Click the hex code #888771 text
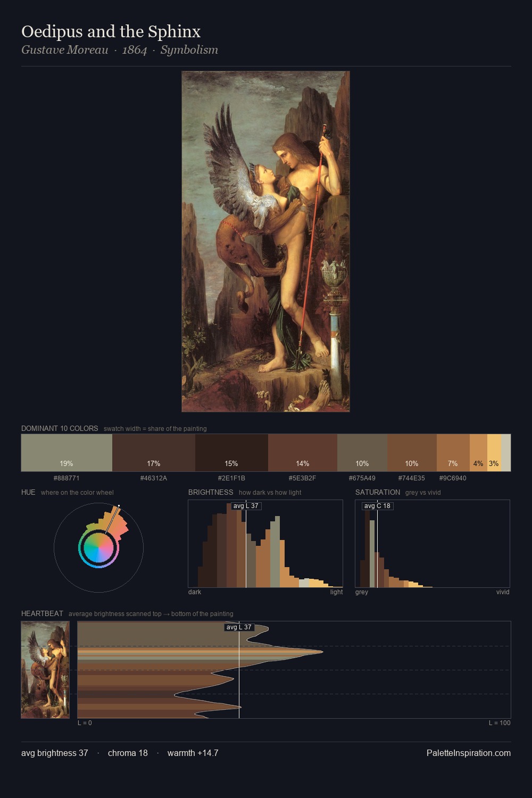The image size is (532, 798). pos(66,478)
